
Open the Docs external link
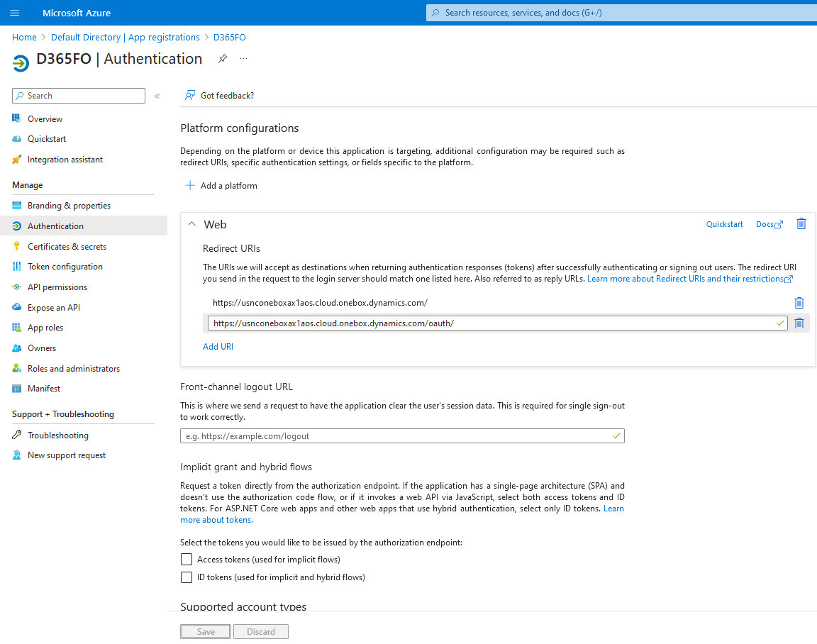769,224
